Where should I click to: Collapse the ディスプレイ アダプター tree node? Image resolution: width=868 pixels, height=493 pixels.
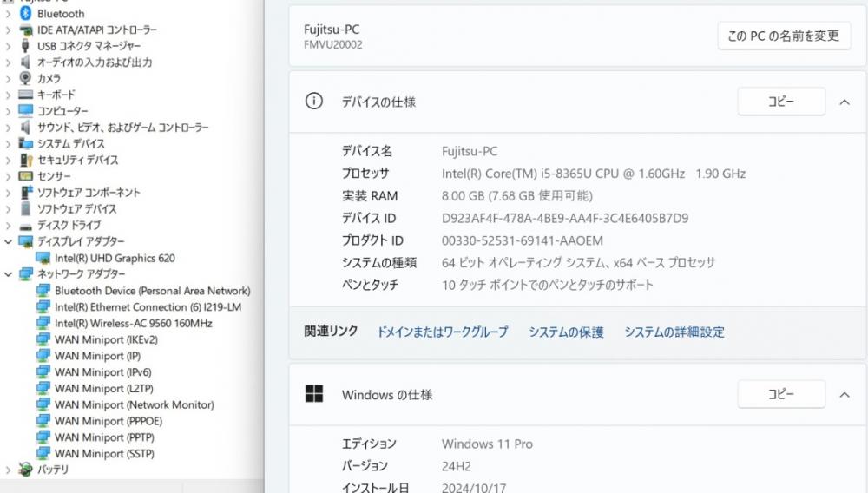click(8, 241)
